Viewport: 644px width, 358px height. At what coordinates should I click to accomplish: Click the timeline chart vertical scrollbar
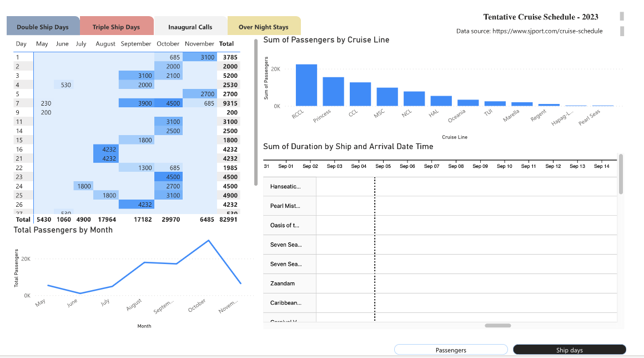pos(621,175)
